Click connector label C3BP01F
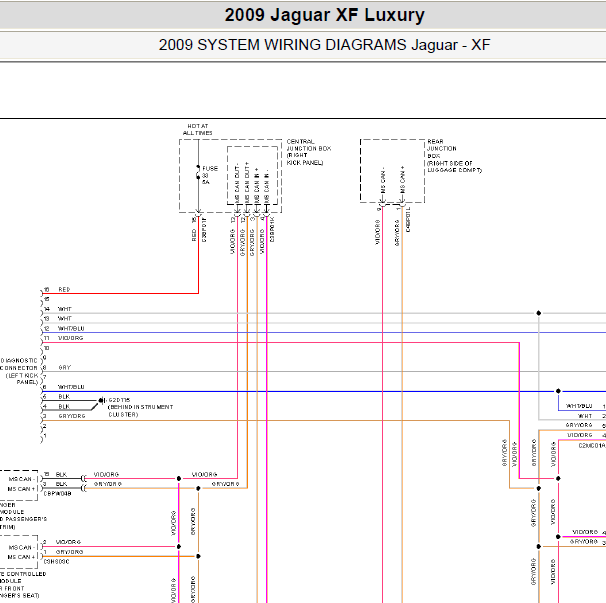606x603 pixels. coord(204,230)
